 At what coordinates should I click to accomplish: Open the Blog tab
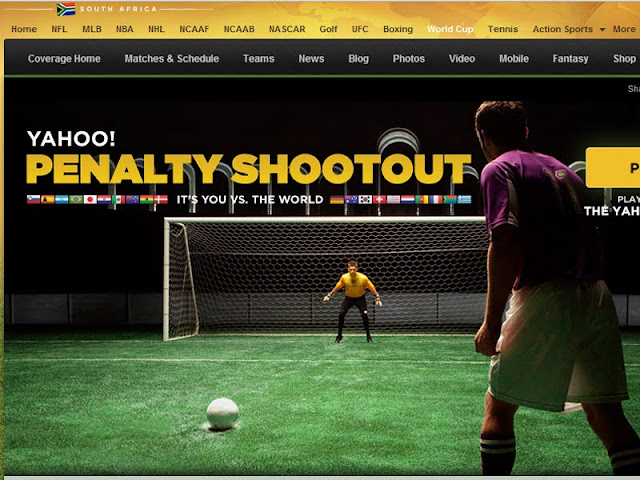pyautogui.click(x=359, y=59)
